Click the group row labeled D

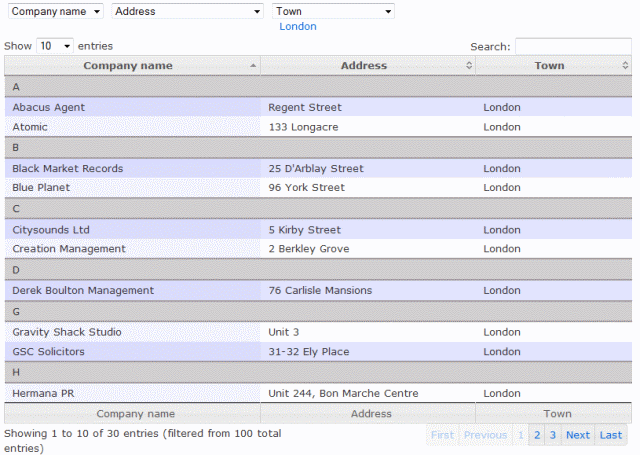318,270
